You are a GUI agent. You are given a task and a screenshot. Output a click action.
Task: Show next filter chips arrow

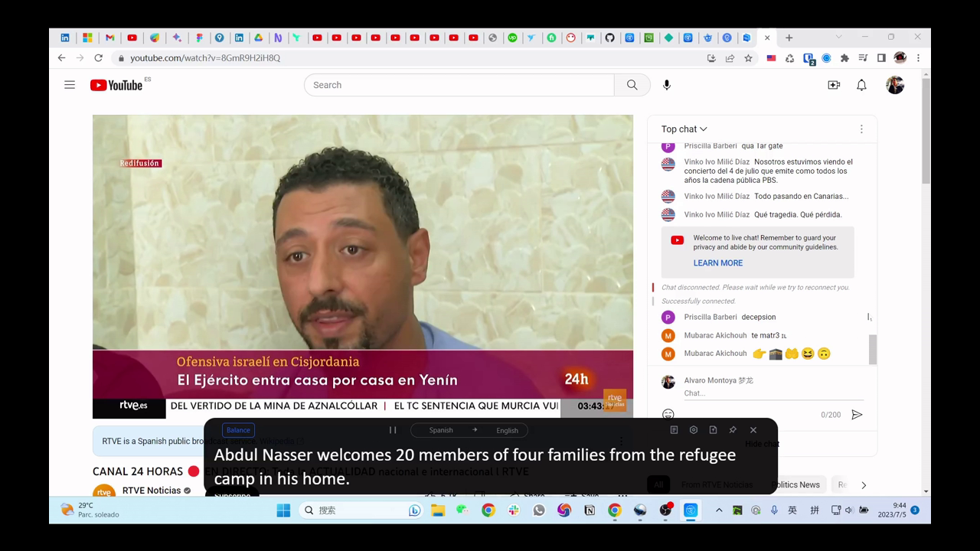point(864,485)
